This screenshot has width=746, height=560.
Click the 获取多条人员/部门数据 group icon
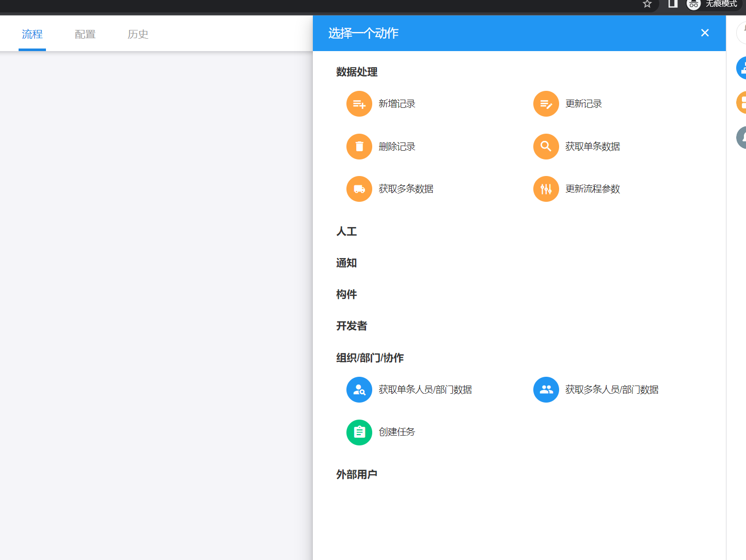click(x=546, y=390)
